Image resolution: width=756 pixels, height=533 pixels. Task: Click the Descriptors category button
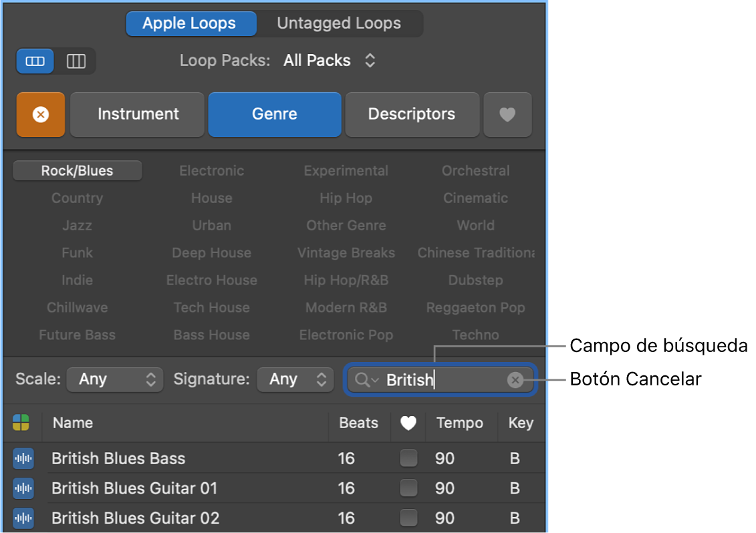tap(412, 114)
